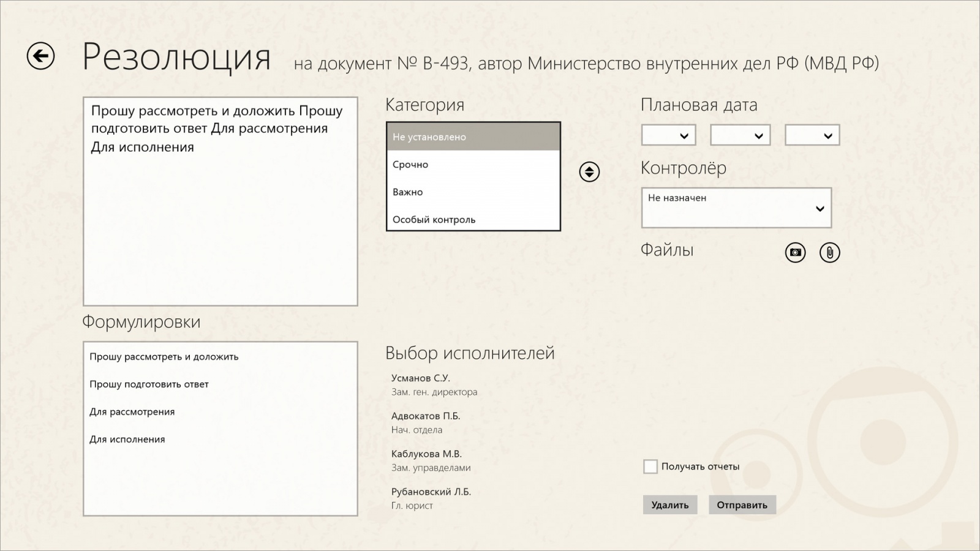Screen dimensions: 980x551
Task: Select the phrase "Для исполнения"
Action: tap(127, 439)
